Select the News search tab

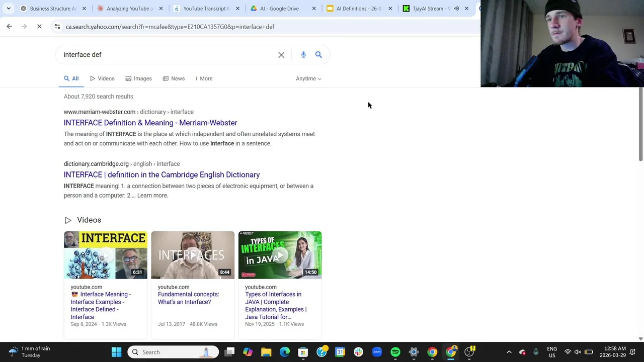click(x=174, y=78)
